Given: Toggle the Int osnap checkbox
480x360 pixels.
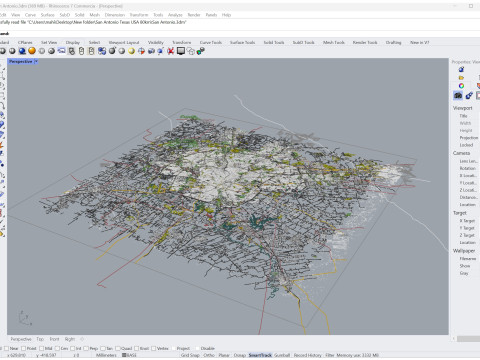Looking at the screenshot, I should point(72,348).
